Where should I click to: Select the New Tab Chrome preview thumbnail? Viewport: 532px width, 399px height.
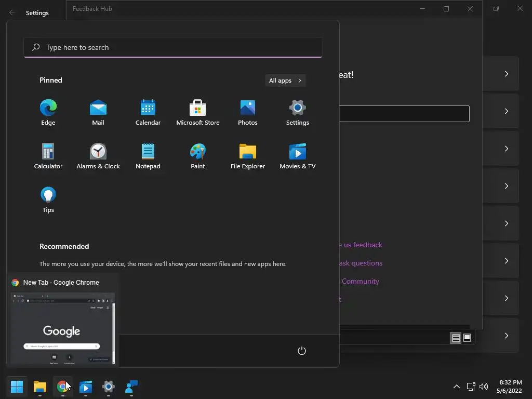pos(63,328)
